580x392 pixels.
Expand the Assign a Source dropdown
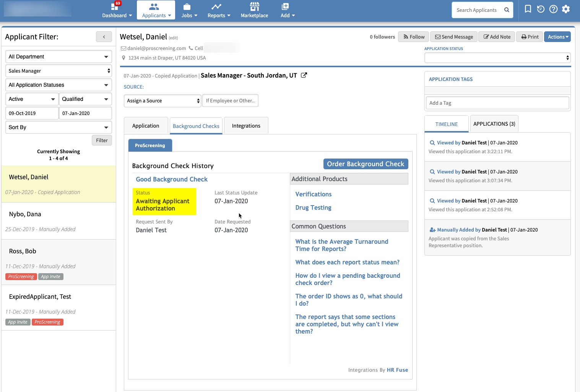coord(162,101)
